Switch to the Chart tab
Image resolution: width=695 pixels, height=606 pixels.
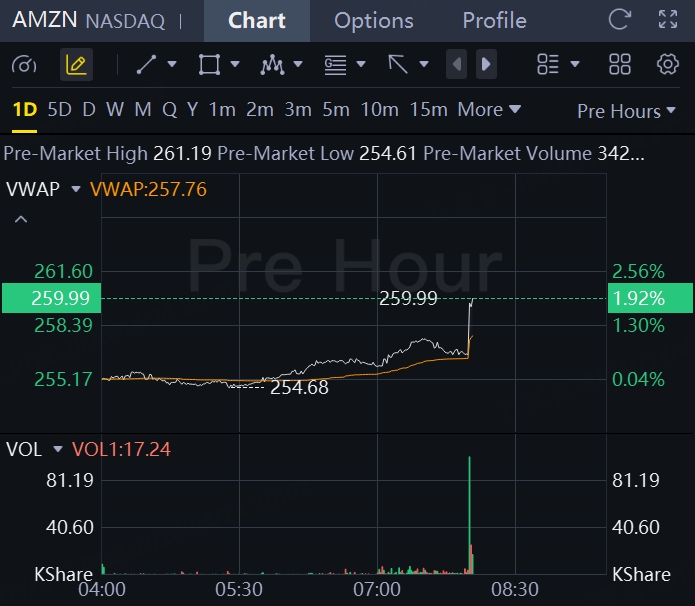click(x=257, y=21)
